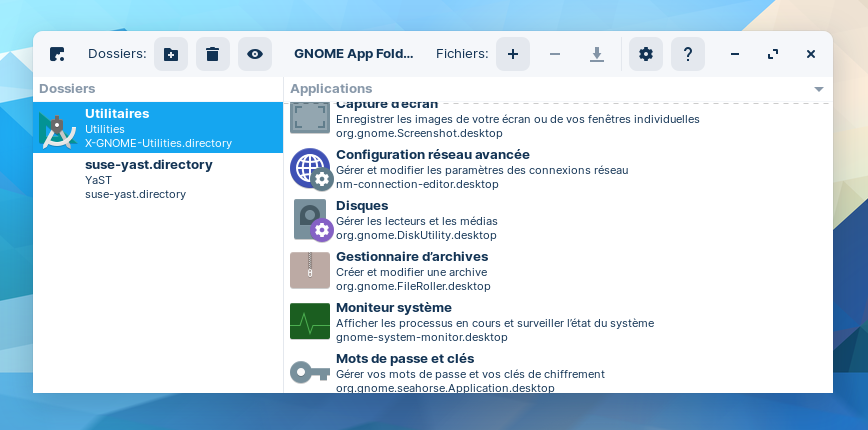Open settings via the gear icon
The image size is (868, 430).
coord(646,54)
